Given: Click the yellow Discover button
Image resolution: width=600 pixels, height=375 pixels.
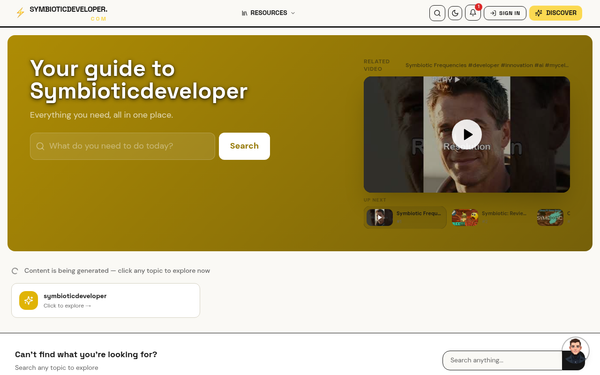Looking at the screenshot, I should tap(556, 13).
